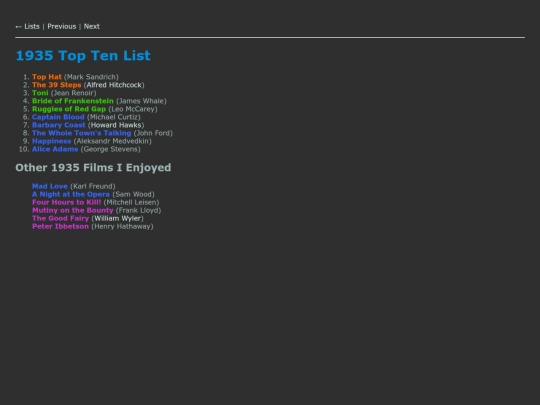Click the Other 1935 Films I Enjoyed heading
540x405 pixels.
click(93, 167)
